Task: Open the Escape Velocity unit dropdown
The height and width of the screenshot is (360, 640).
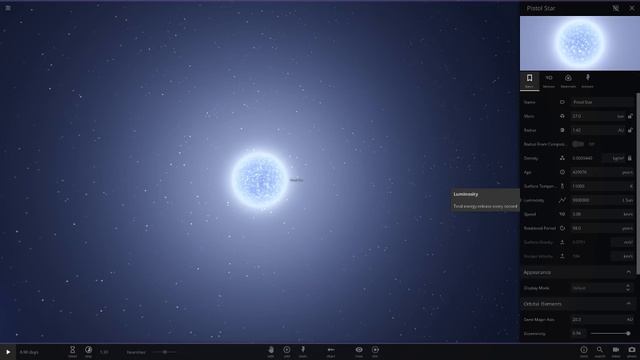Action: [x=623, y=256]
